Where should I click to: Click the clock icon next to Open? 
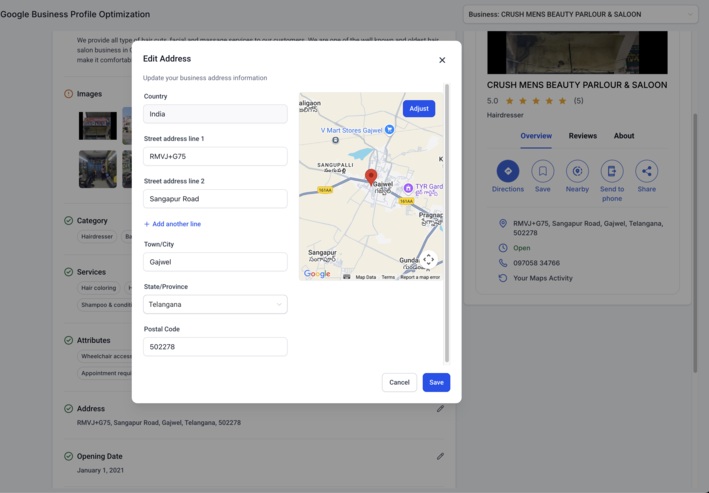pyautogui.click(x=502, y=248)
